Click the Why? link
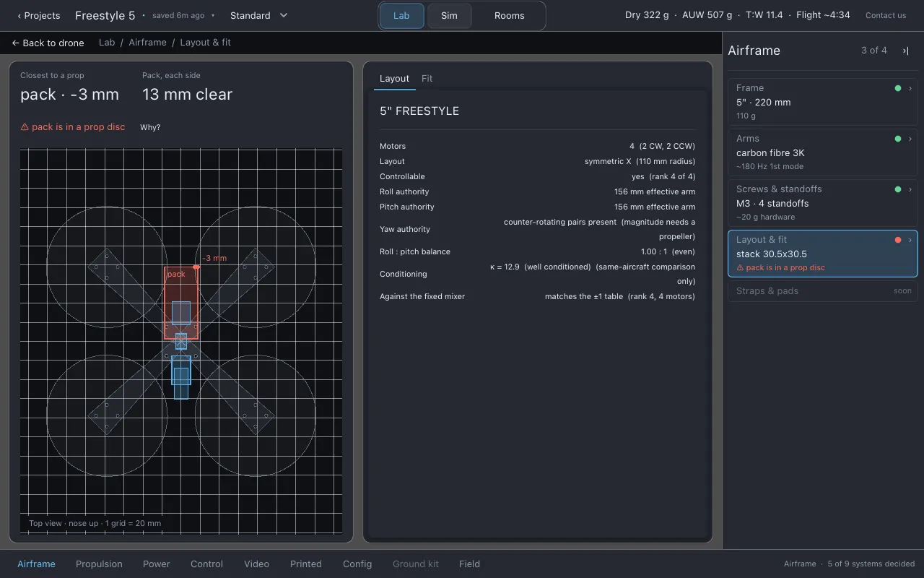Image resolution: width=924 pixels, height=578 pixels. tap(150, 127)
